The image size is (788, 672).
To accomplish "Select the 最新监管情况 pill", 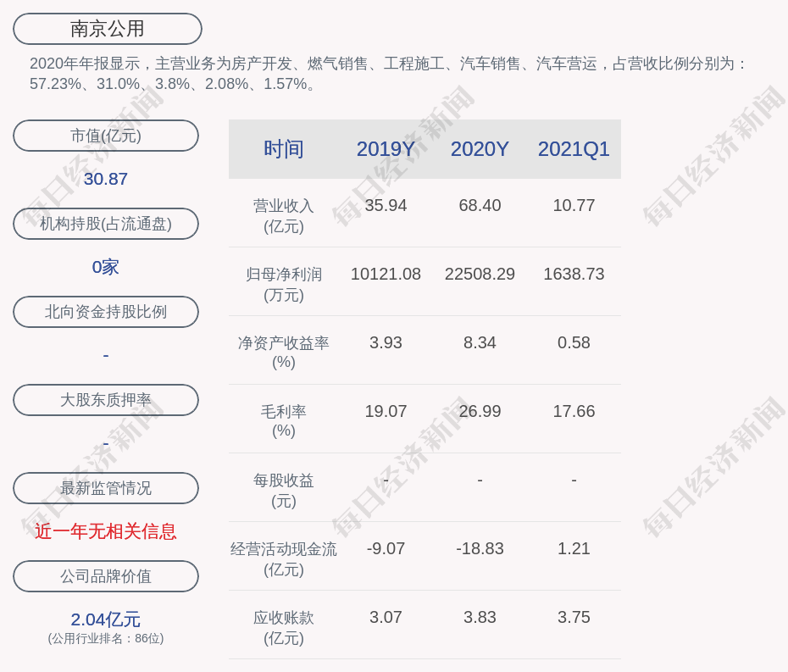I will tap(106, 488).
